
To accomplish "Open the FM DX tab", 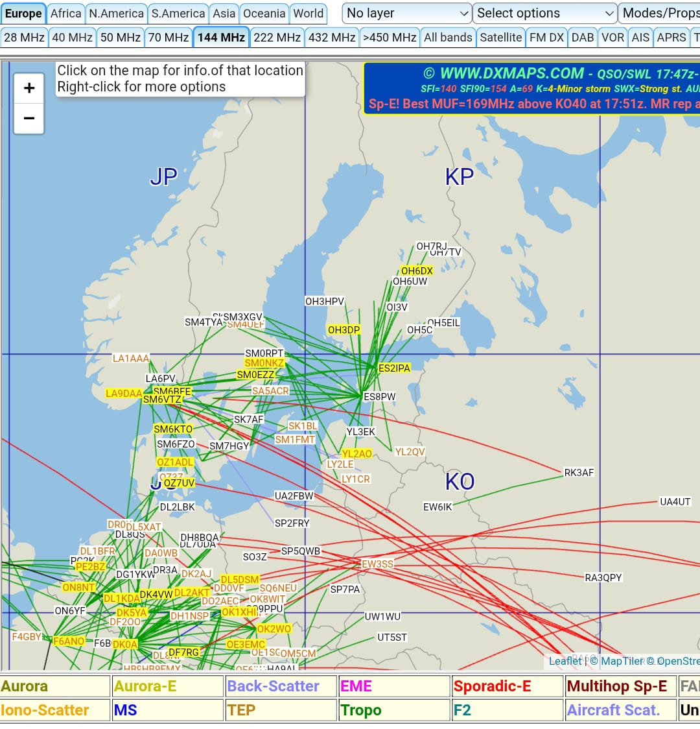I will (547, 37).
